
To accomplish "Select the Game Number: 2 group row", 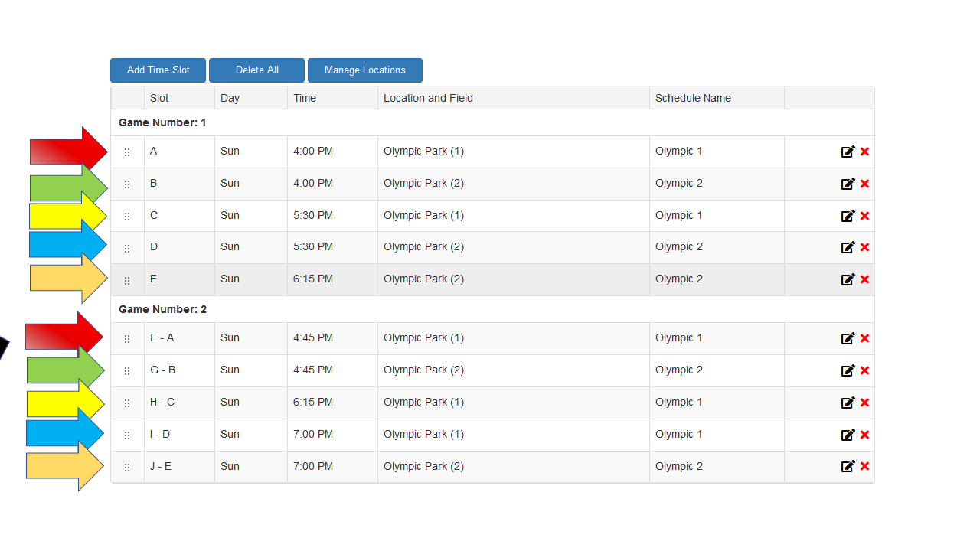I will coord(492,309).
